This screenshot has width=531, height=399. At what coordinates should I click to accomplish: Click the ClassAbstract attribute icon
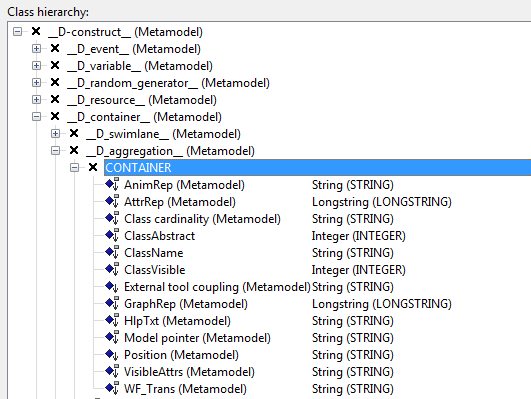point(112,235)
